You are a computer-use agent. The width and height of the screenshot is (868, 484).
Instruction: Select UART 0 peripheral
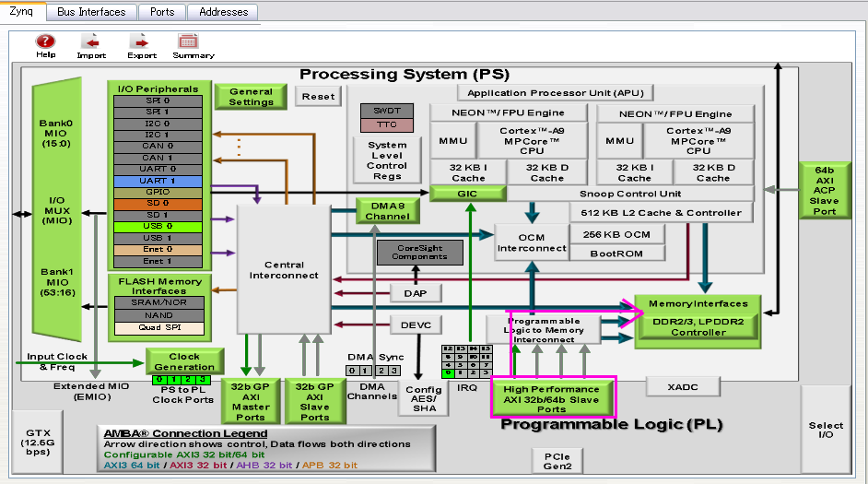(158, 169)
